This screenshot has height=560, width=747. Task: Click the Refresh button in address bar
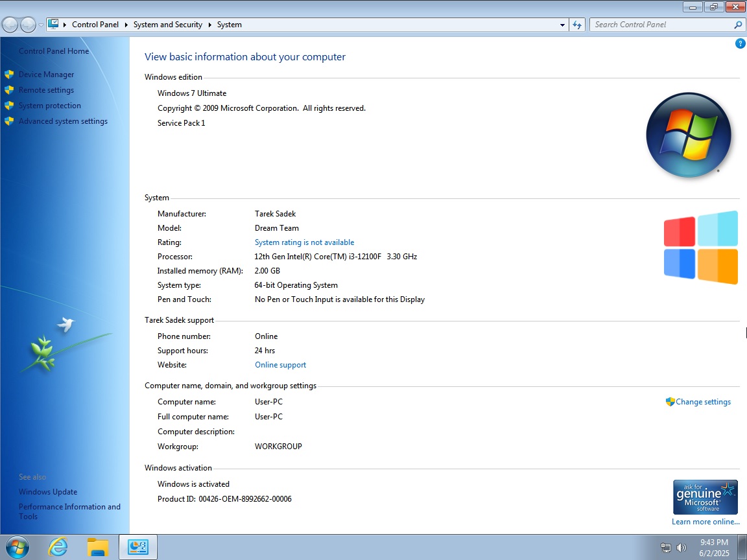(577, 25)
